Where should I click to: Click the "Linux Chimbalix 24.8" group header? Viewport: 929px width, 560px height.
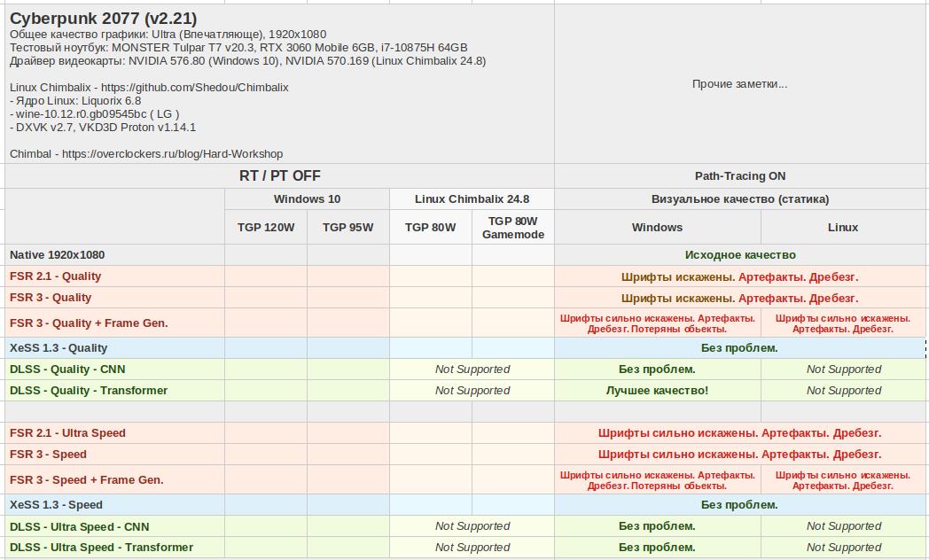[x=472, y=199]
